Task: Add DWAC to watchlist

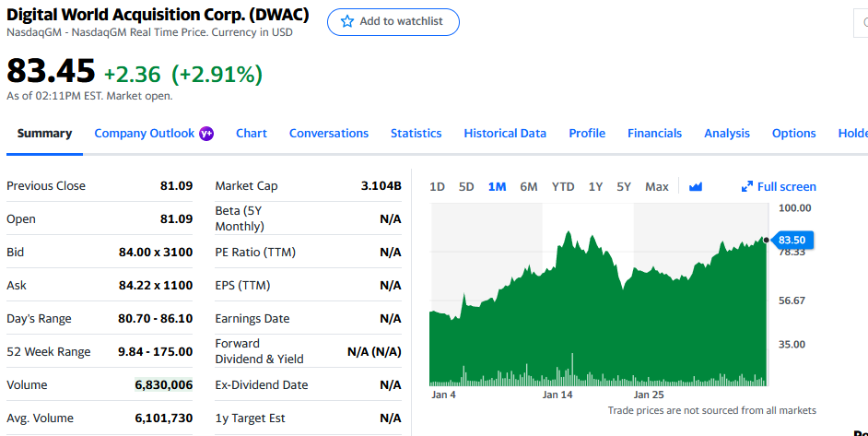Action: (x=393, y=22)
